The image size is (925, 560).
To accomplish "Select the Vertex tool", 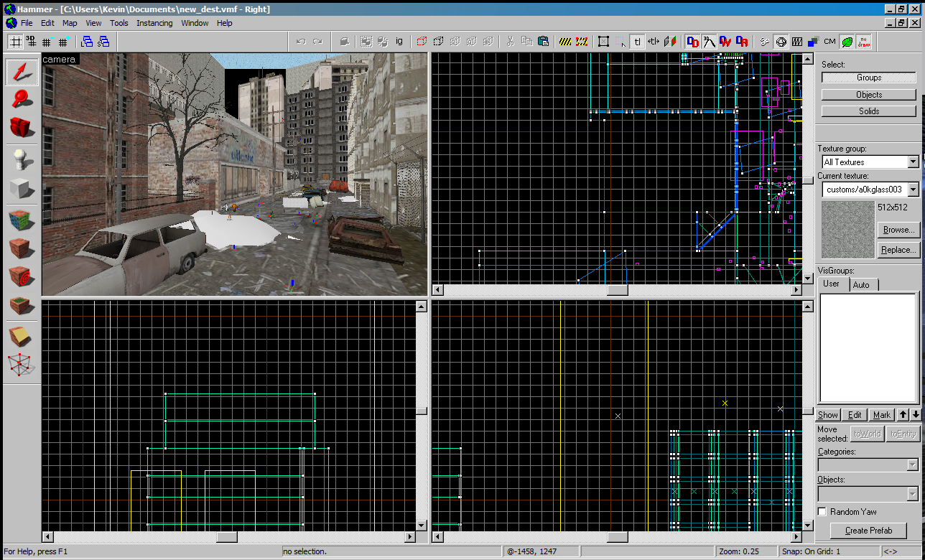I will pyautogui.click(x=22, y=365).
